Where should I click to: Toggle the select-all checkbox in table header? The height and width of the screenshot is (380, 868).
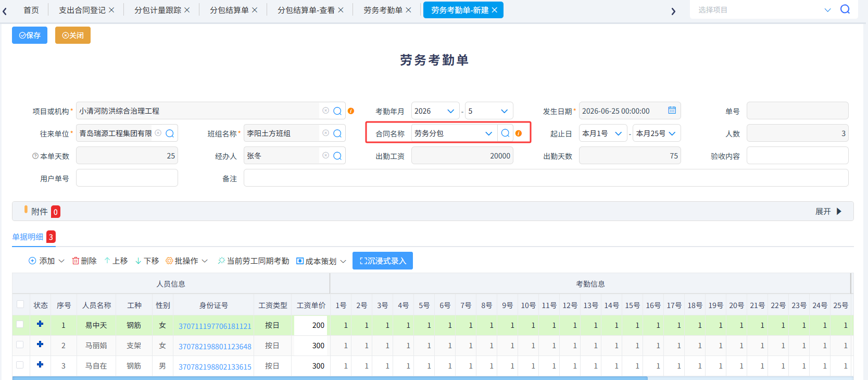click(x=20, y=304)
